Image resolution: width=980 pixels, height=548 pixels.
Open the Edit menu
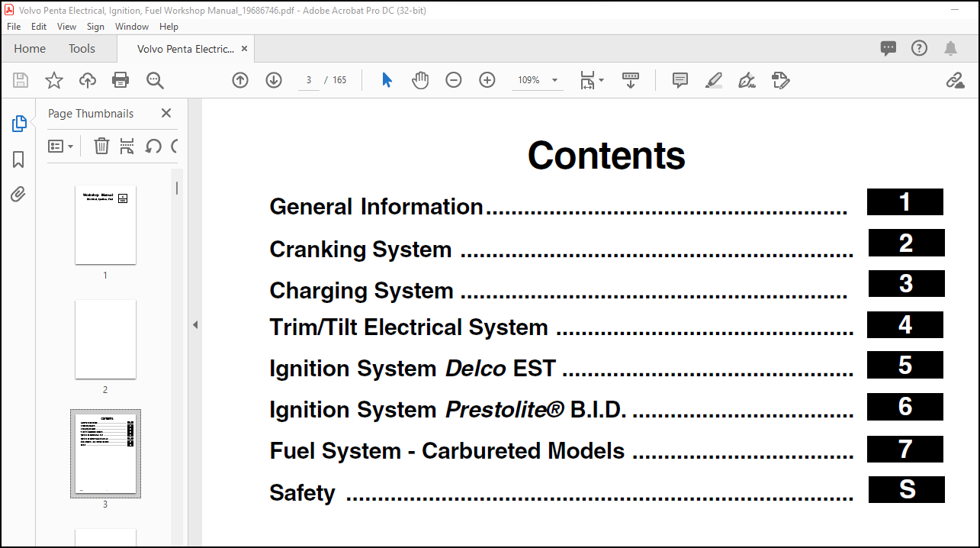tap(39, 26)
